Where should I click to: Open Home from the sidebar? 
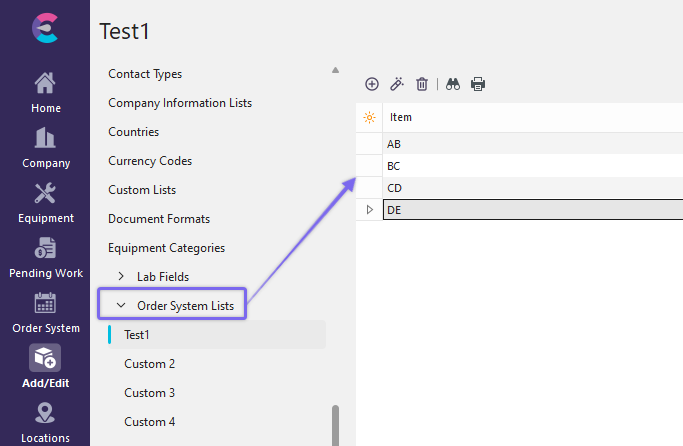pyautogui.click(x=45, y=92)
